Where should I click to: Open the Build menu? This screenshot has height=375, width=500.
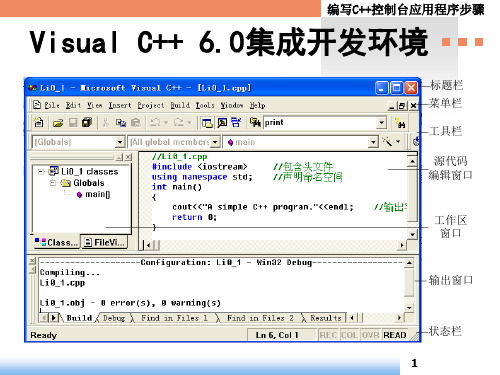[x=180, y=105]
